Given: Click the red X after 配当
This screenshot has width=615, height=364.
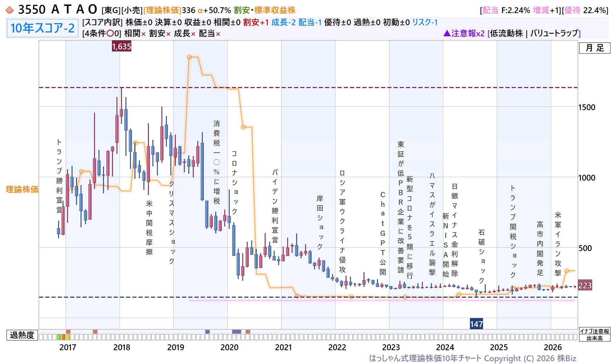Looking at the screenshot, I should click(x=218, y=34).
